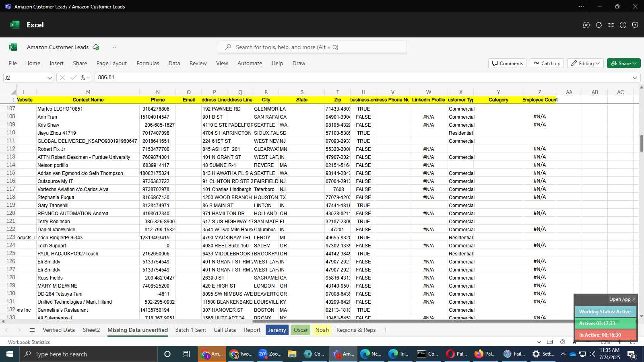Click the next sheet arrow

pos(19,330)
